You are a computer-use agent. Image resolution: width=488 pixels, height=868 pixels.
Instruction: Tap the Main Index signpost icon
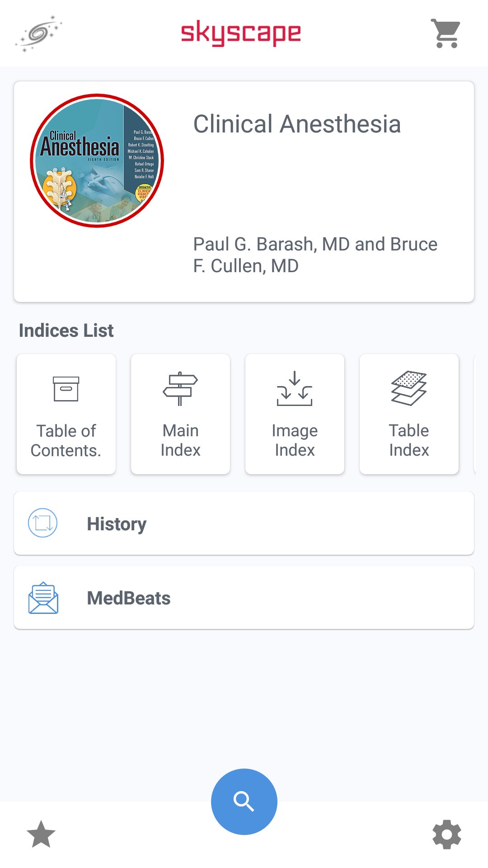pos(180,389)
